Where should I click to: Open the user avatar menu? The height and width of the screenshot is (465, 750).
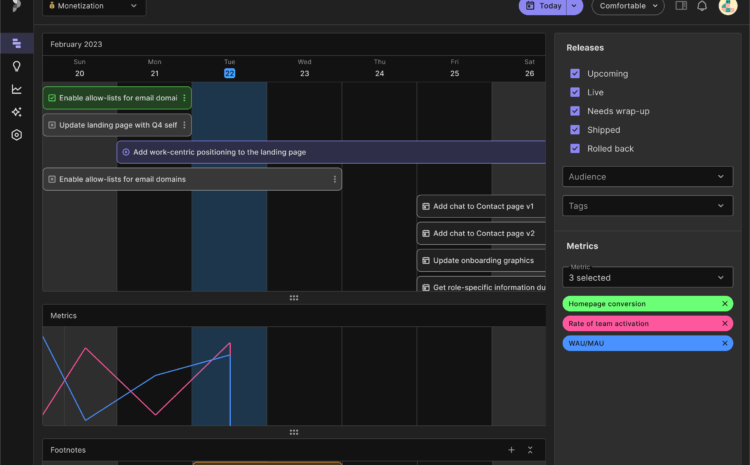(x=728, y=6)
